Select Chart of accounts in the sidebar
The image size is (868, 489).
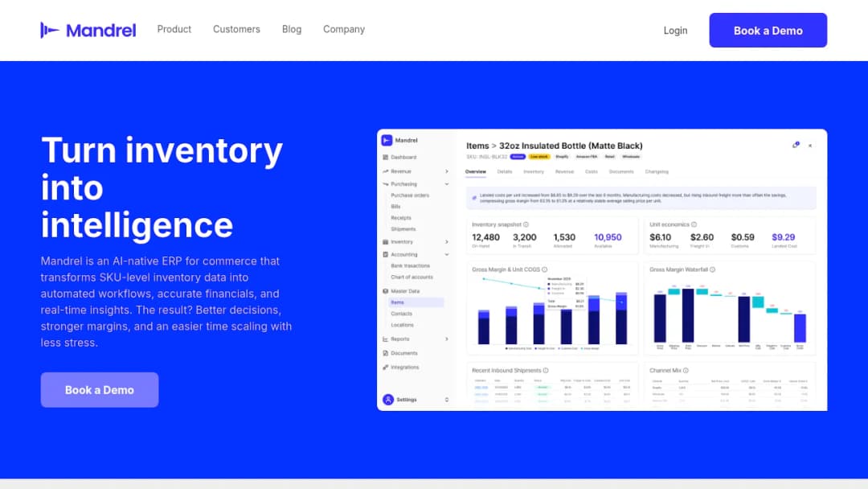click(411, 277)
